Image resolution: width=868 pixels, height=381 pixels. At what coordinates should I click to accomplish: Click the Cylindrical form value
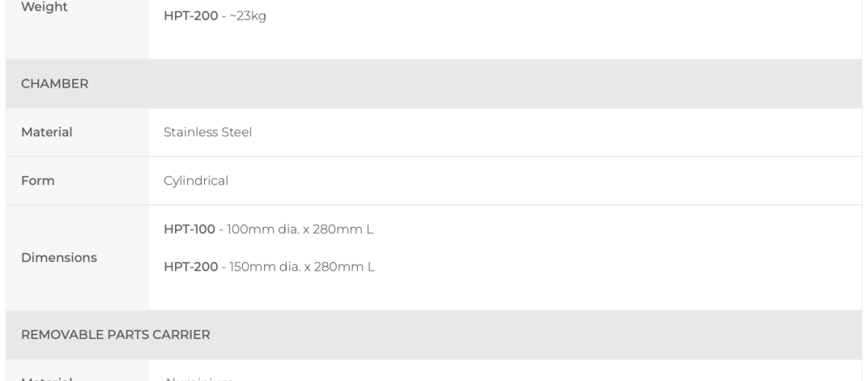click(x=196, y=181)
